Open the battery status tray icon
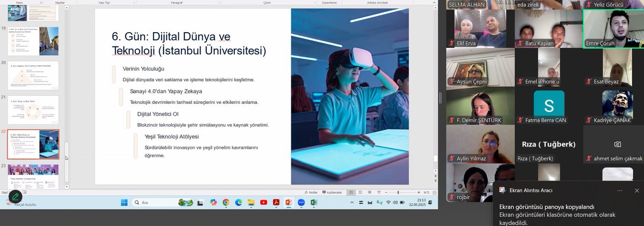 coord(402,202)
